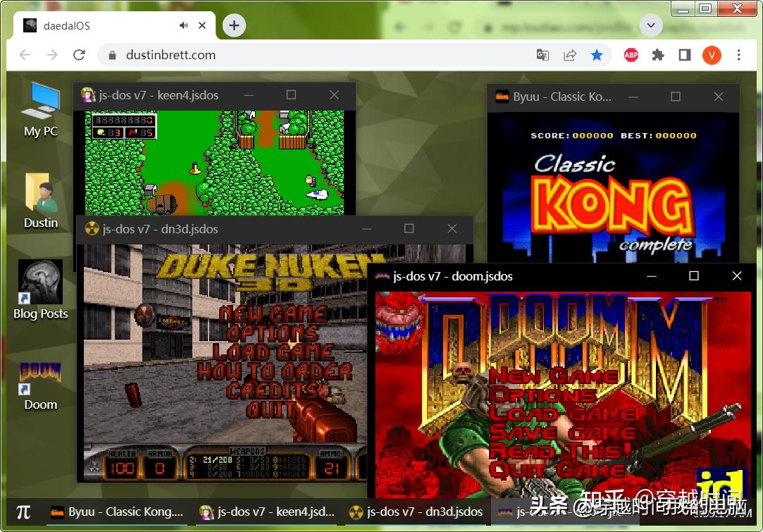
Task: Open the Chrome extensions puzzle icon
Action: (x=657, y=55)
